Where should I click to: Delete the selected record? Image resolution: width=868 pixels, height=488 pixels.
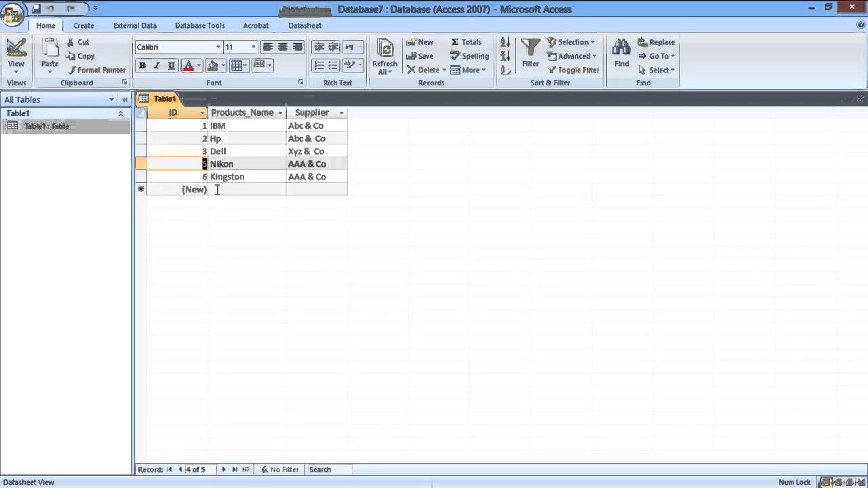point(426,70)
